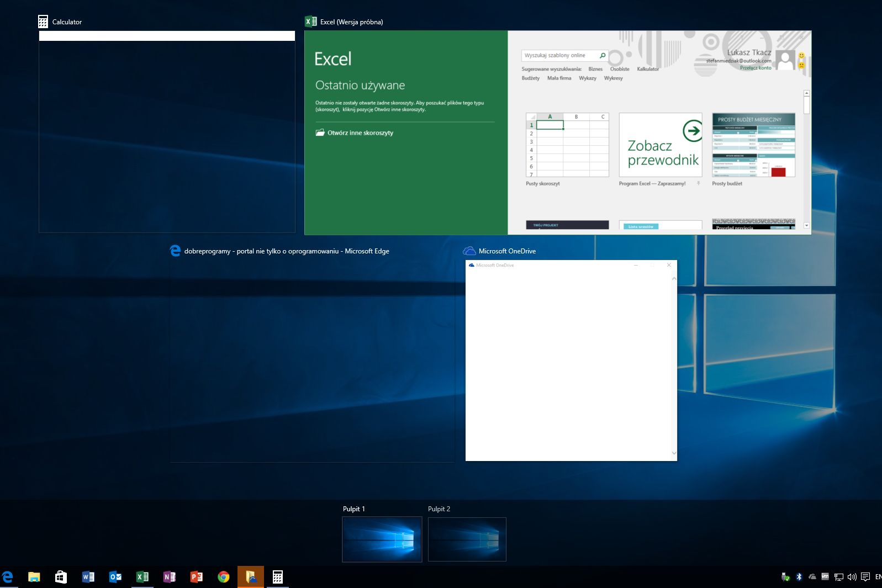Open the Windows Store taskbar icon
Image resolution: width=882 pixels, height=588 pixels.
tap(61, 577)
